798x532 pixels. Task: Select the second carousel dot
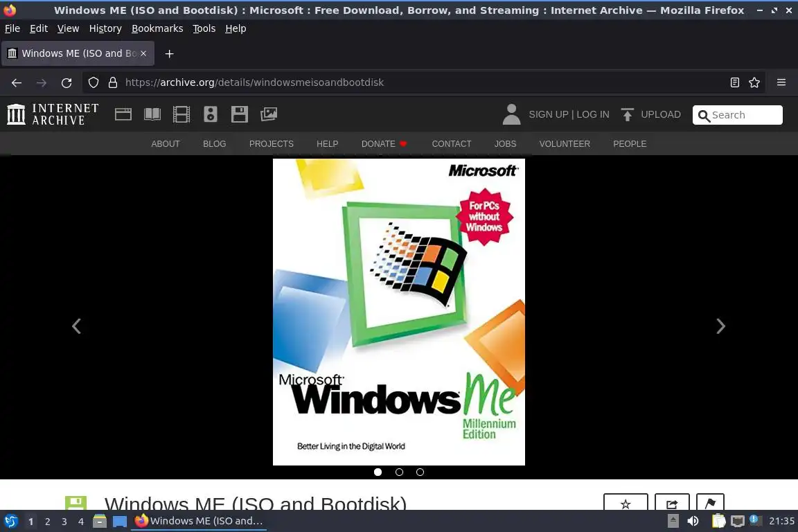click(399, 472)
